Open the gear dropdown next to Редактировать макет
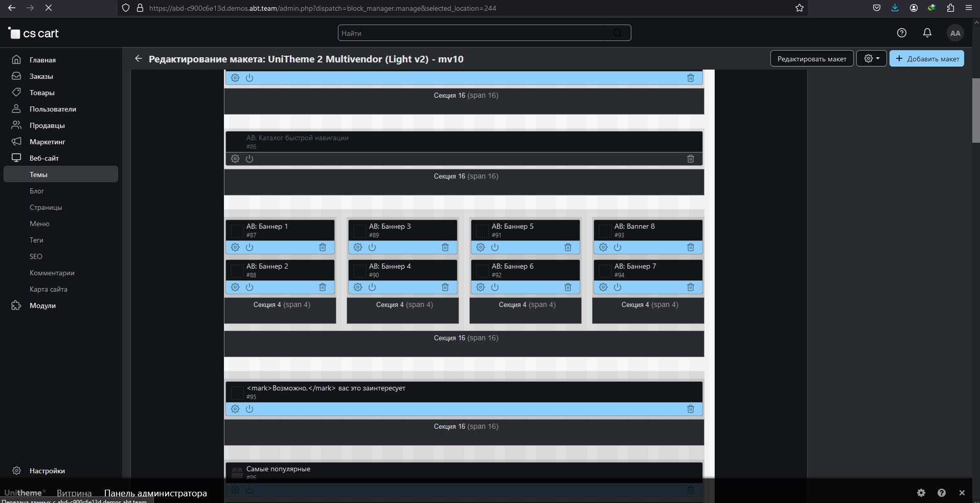This screenshot has height=503, width=980. [872, 58]
